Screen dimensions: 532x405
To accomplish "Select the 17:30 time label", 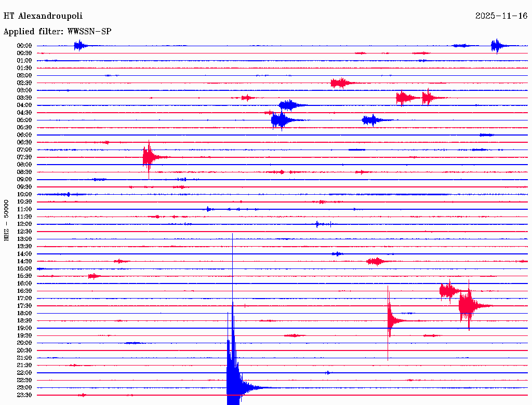I will point(24,306).
